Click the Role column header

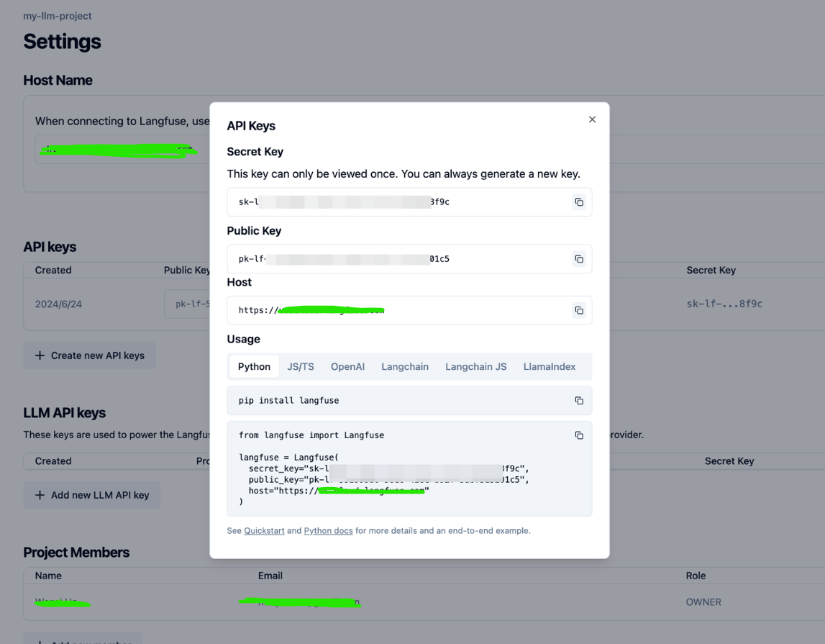click(x=696, y=576)
